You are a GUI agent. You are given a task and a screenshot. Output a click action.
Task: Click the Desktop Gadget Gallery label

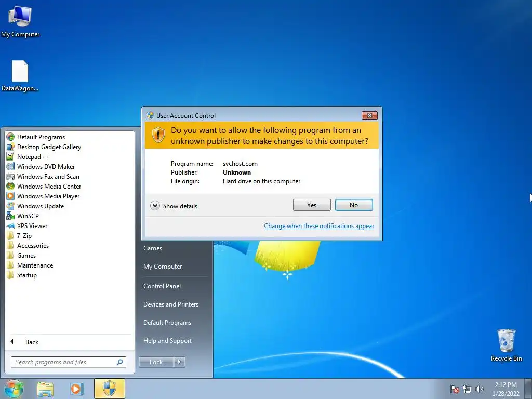[49, 147]
